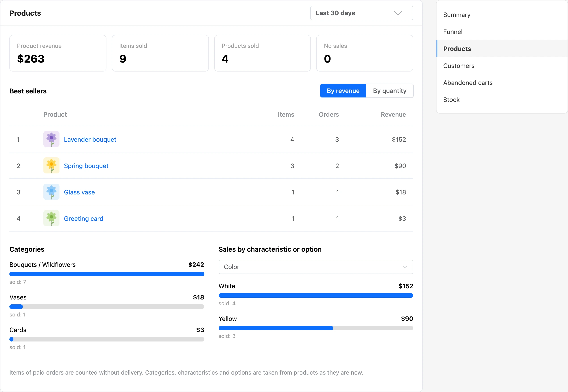Click the 'sold: 7' text under Bouquets
568x392 pixels.
[x=18, y=282]
